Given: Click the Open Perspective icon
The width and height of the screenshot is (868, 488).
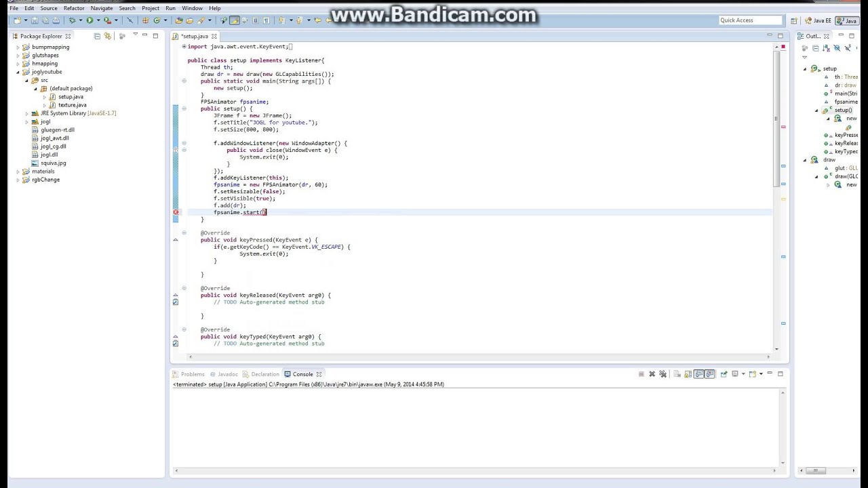Looking at the screenshot, I should [x=794, y=20].
